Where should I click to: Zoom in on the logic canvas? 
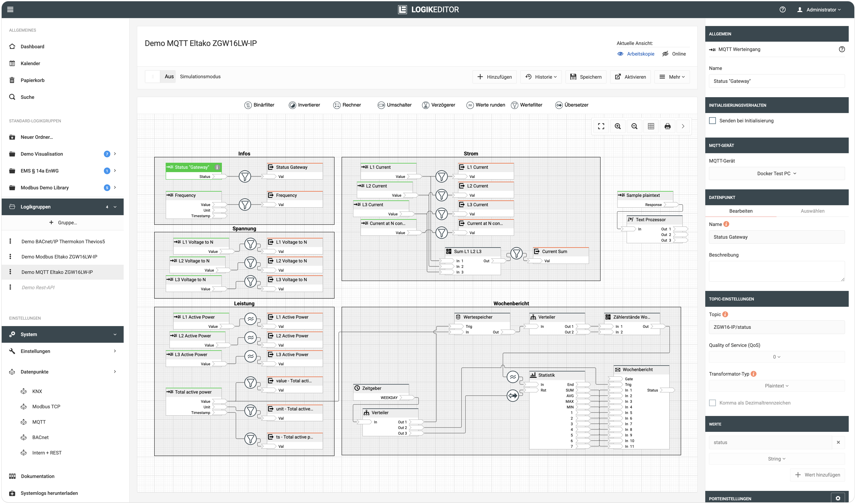[618, 126]
